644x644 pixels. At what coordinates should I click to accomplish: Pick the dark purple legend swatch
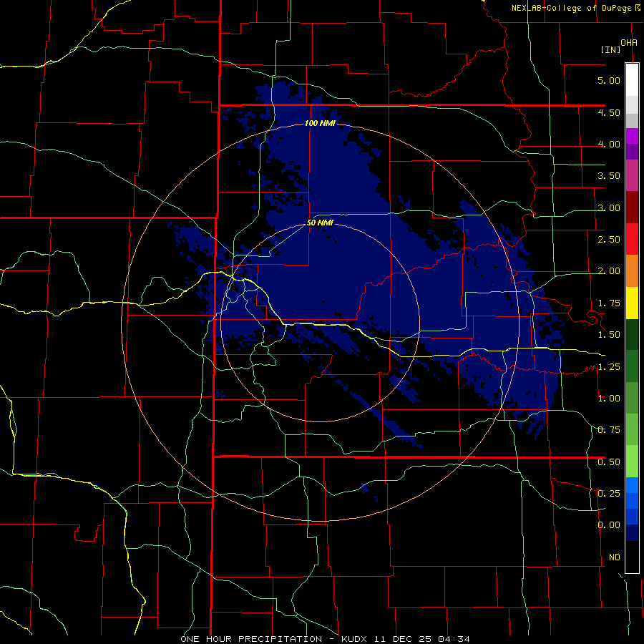632,152
